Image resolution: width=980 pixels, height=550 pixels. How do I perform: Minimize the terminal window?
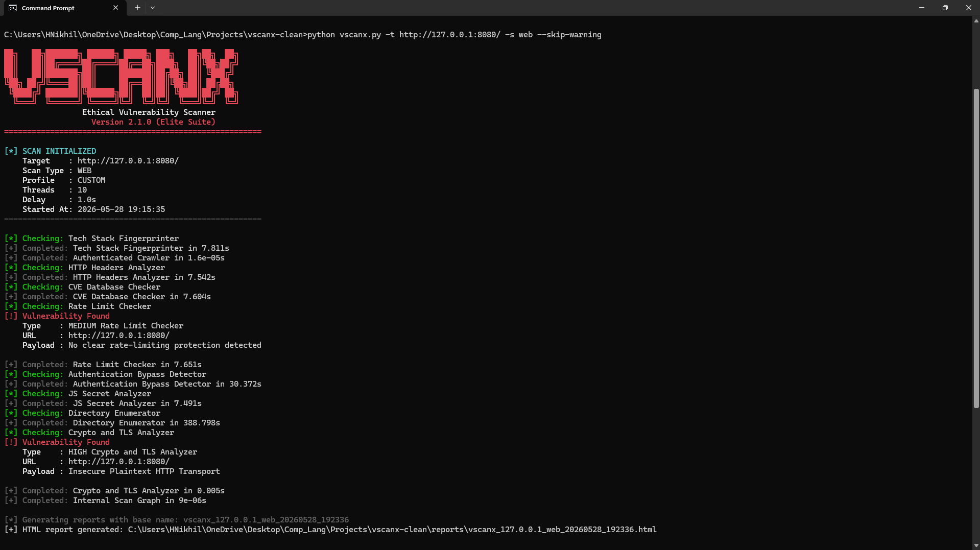coord(921,8)
